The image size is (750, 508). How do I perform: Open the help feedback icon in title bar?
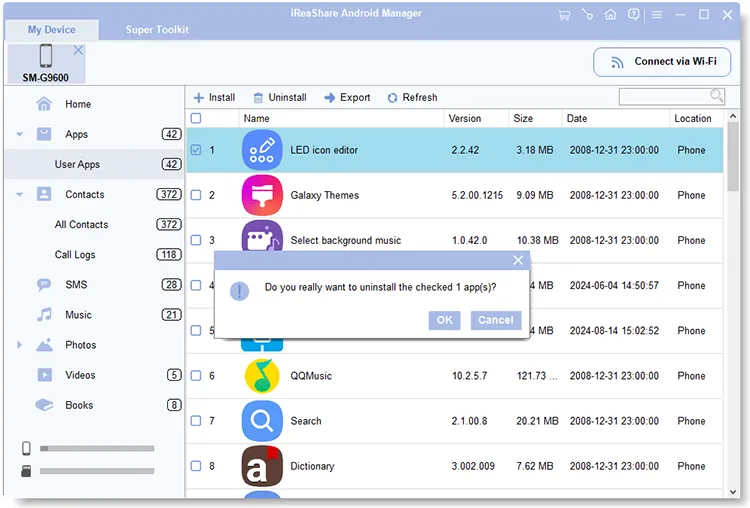tap(633, 15)
